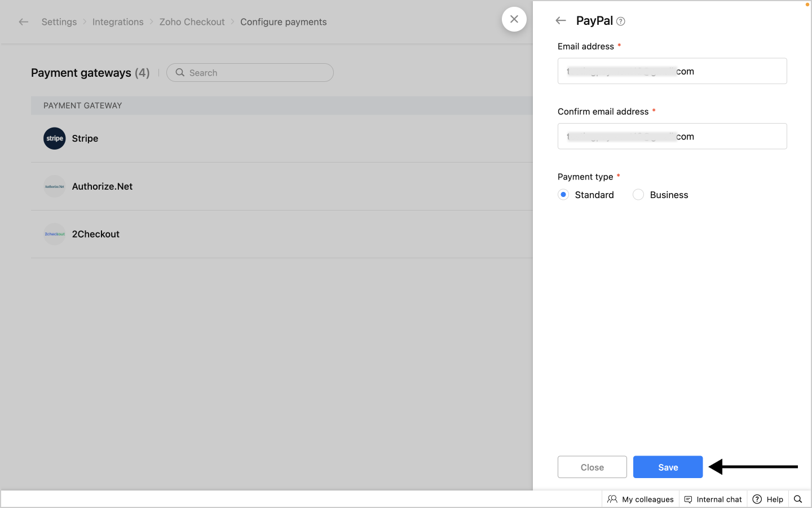Click the Stripe logo icon
Screen dimensions: 812x508
tap(55, 138)
